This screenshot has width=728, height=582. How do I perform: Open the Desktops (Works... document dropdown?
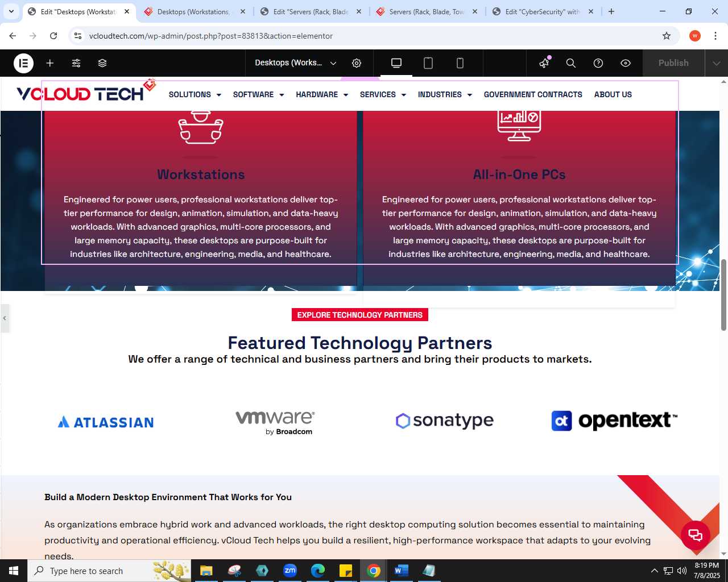(295, 63)
